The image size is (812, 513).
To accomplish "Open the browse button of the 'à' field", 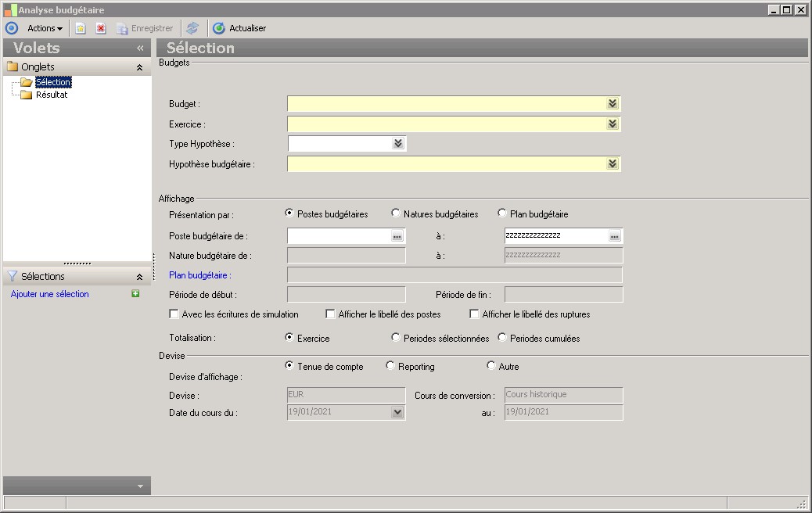I will coord(615,235).
